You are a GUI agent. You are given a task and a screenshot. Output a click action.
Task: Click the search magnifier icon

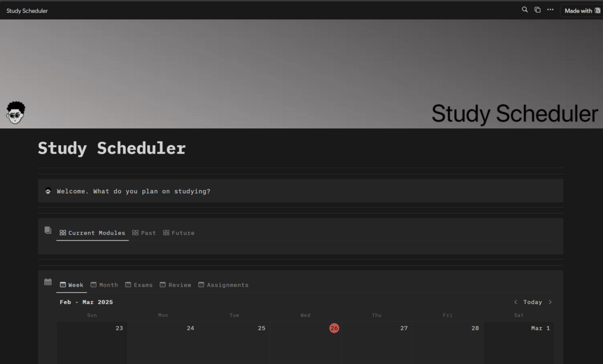(524, 10)
